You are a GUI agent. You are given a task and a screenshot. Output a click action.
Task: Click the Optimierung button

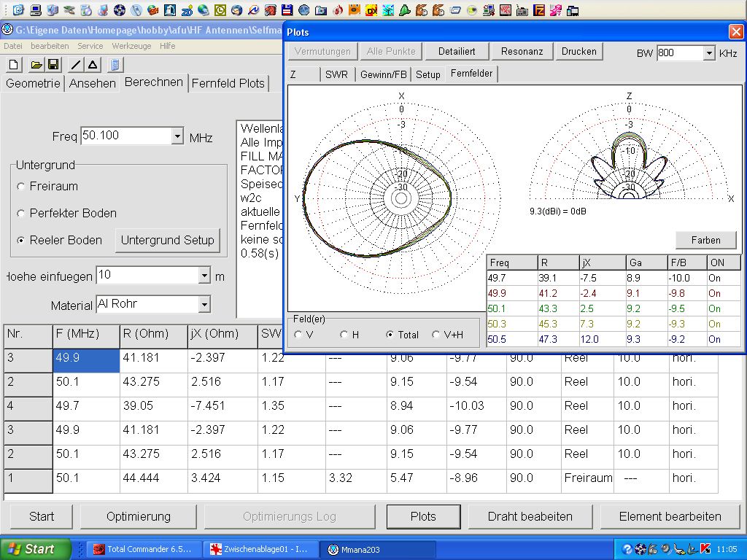[x=139, y=516]
